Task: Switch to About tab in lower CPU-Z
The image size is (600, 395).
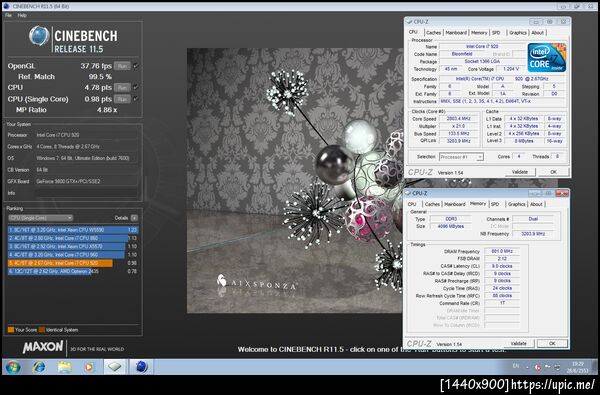Action: [x=536, y=204]
